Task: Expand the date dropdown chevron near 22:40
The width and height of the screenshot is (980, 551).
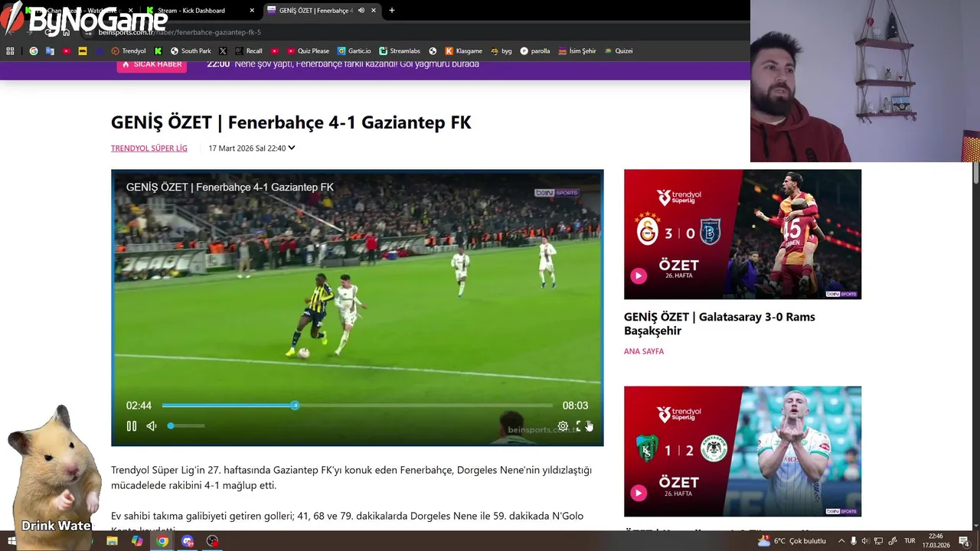Action: (x=292, y=148)
